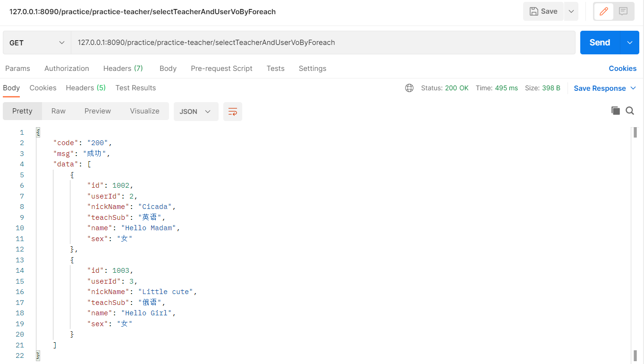Open the comments icon

pyautogui.click(x=623, y=11)
